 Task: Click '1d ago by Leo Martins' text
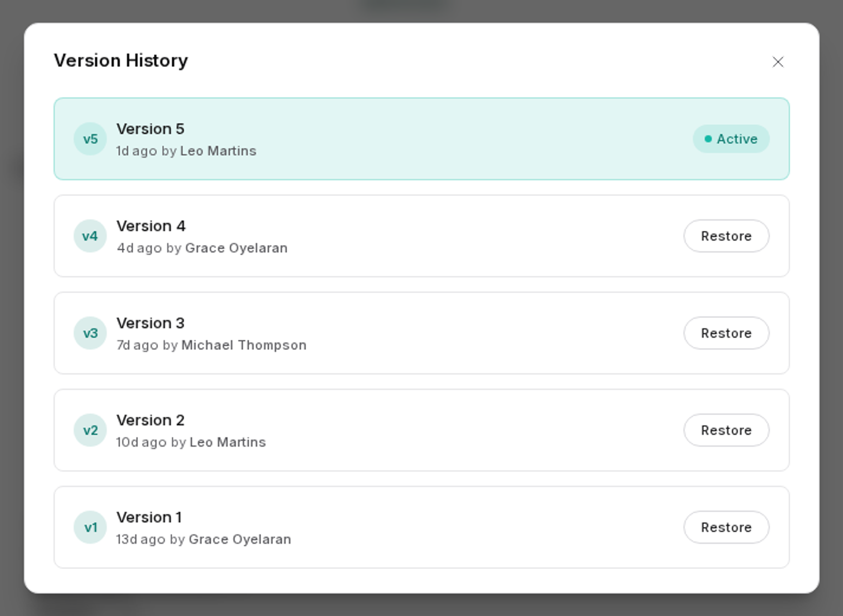[x=186, y=151]
